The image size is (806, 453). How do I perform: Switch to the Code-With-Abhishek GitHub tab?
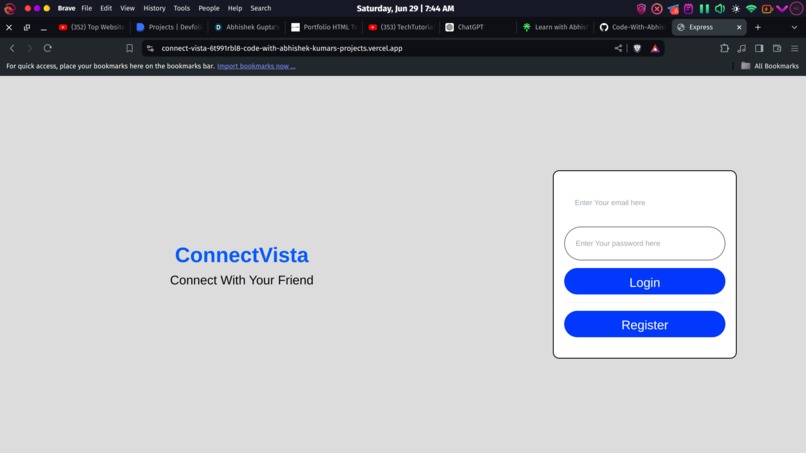pyautogui.click(x=632, y=27)
